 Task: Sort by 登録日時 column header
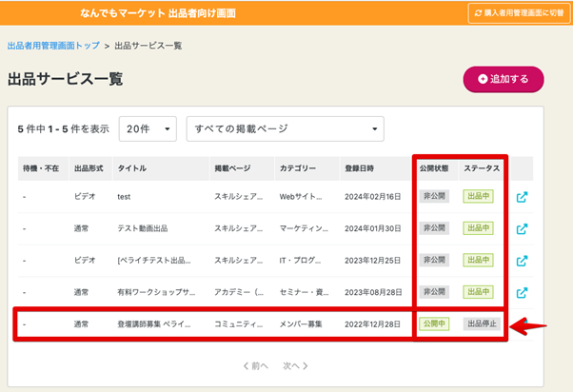pyautogui.click(x=359, y=168)
